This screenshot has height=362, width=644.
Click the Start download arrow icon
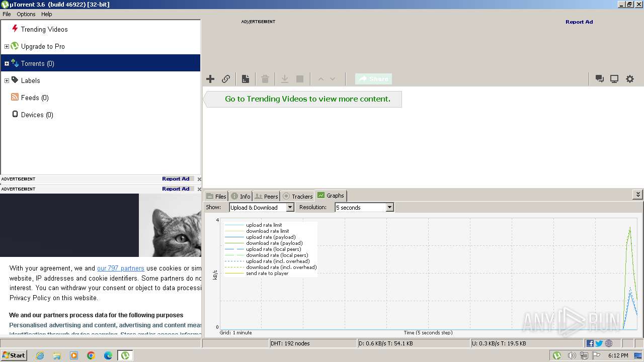point(284,79)
